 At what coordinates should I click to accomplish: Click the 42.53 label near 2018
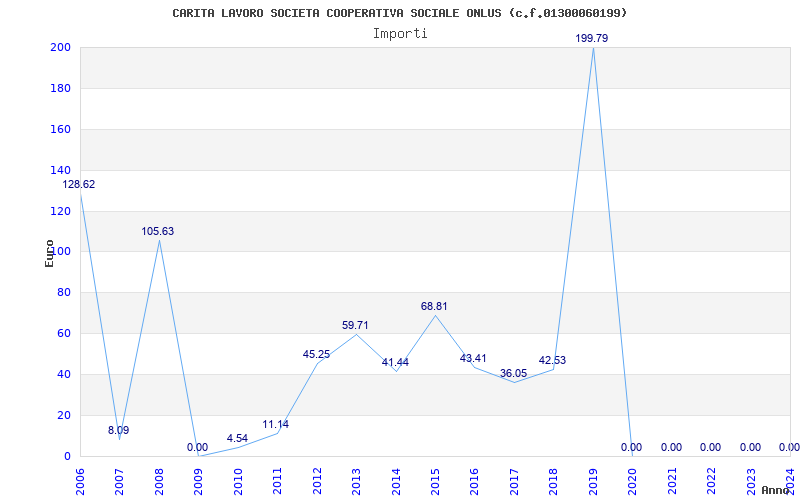coord(552,360)
